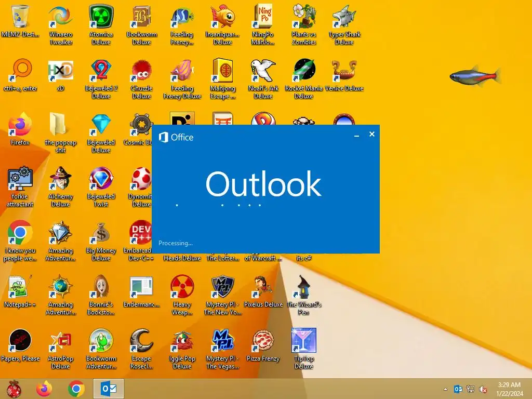This screenshot has height=399, width=532.
Task: Launch Firefox from the taskbar
Action: tap(45, 389)
